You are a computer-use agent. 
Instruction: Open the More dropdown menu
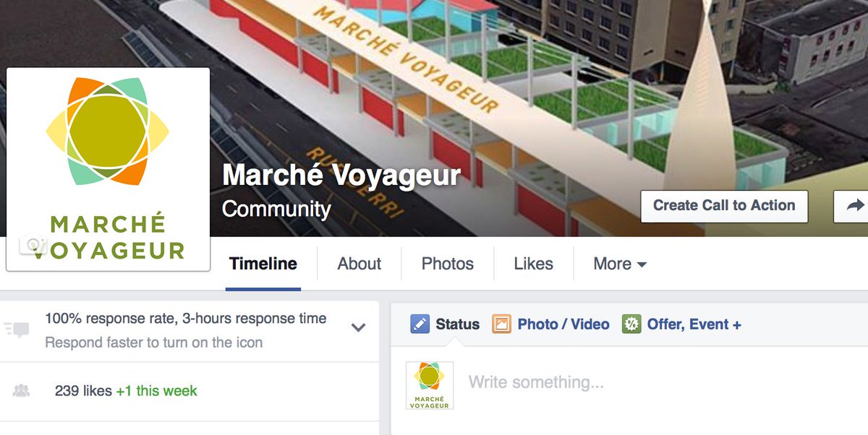click(619, 264)
